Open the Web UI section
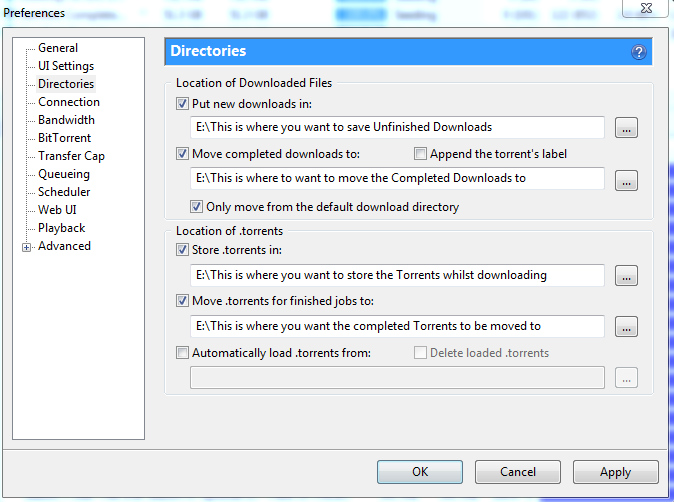The width and height of the screenshot is (674, 502). [57, 210]
